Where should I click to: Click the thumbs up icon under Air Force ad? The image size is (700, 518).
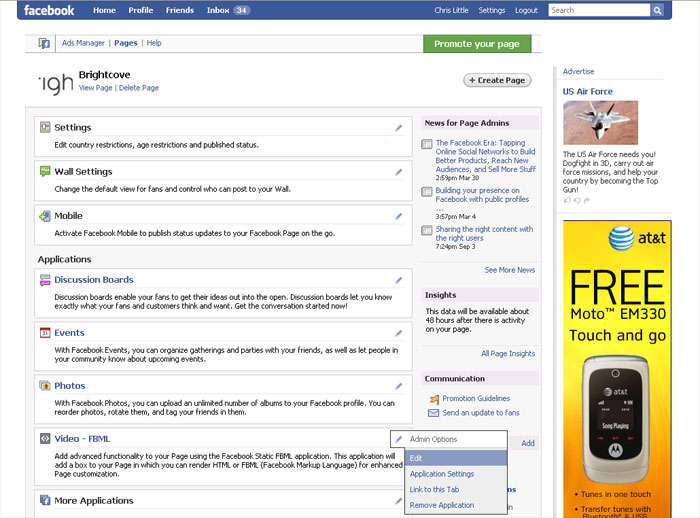tap(567, 200)
